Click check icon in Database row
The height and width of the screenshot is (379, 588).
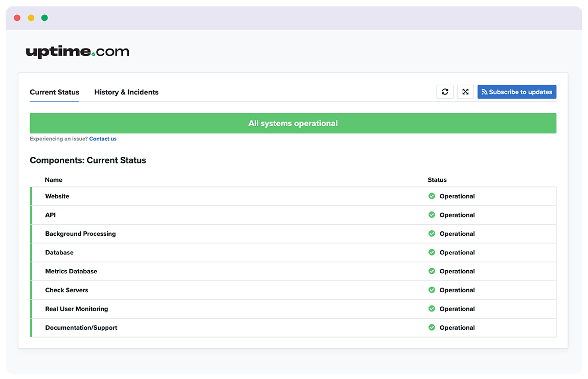[x=432, y=252]
